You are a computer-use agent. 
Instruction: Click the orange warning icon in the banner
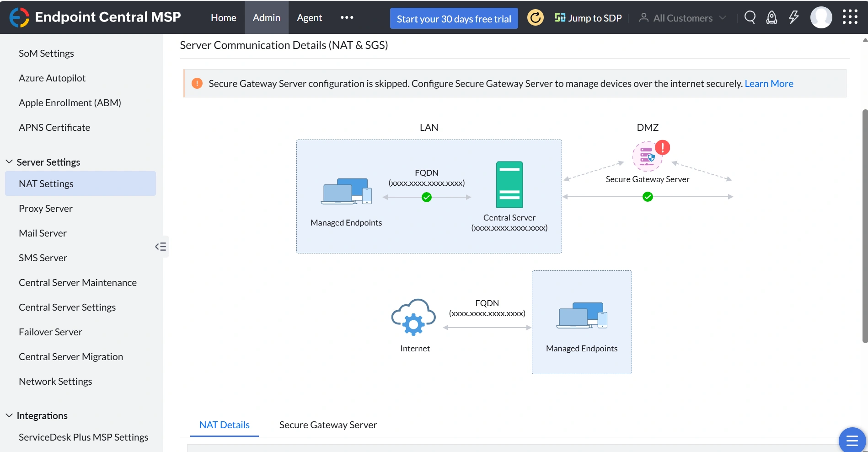click(197, 83)
